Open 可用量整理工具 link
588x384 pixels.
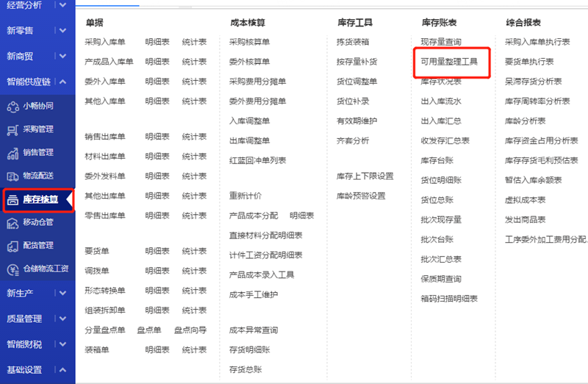point(449,62)
